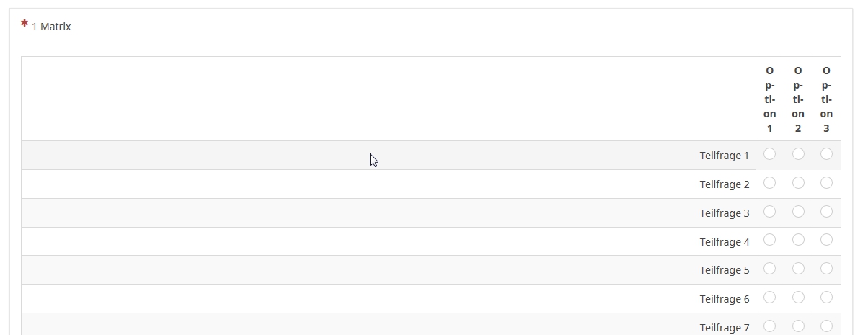Viewport: 868px width, 335px height.
Task: Click the Matrix question title
Action: [x=56, y=27]
